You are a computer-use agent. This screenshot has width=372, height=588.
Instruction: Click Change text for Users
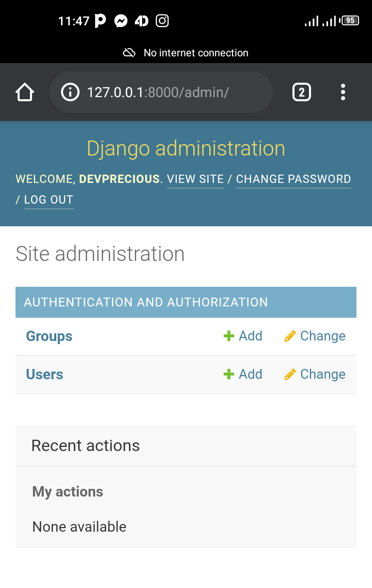point(323,374)
